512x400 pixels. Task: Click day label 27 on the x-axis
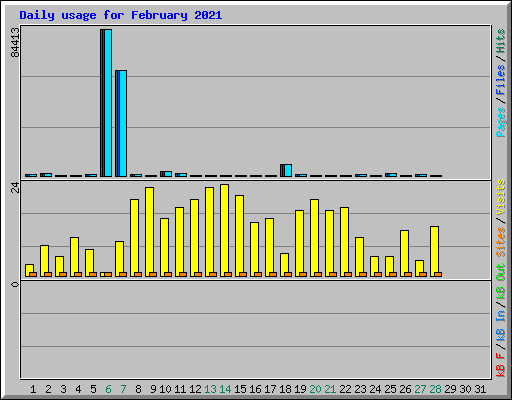pos(420,389)
